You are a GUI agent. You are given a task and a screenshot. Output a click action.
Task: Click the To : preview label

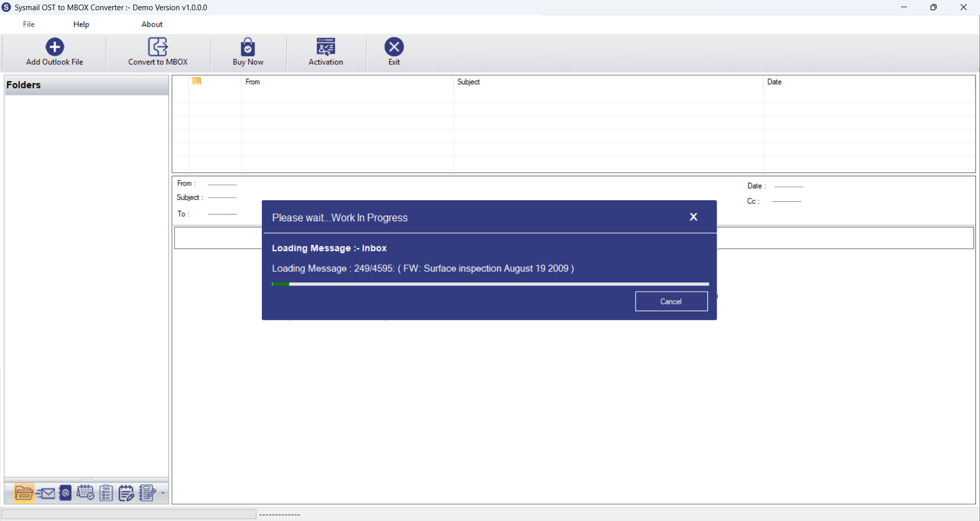(x=183, y=214)
